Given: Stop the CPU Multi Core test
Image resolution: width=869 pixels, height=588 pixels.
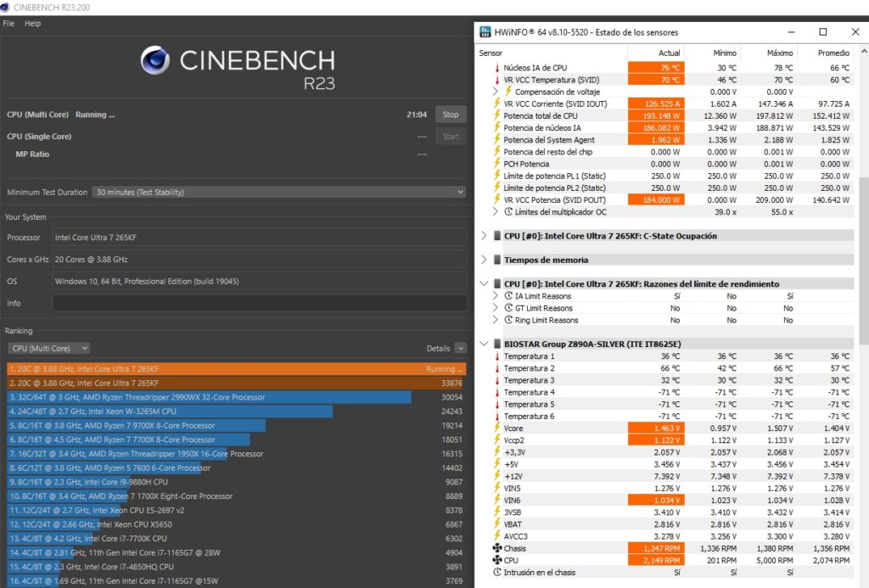Looking at the screenshot, I should pos(451,115).
